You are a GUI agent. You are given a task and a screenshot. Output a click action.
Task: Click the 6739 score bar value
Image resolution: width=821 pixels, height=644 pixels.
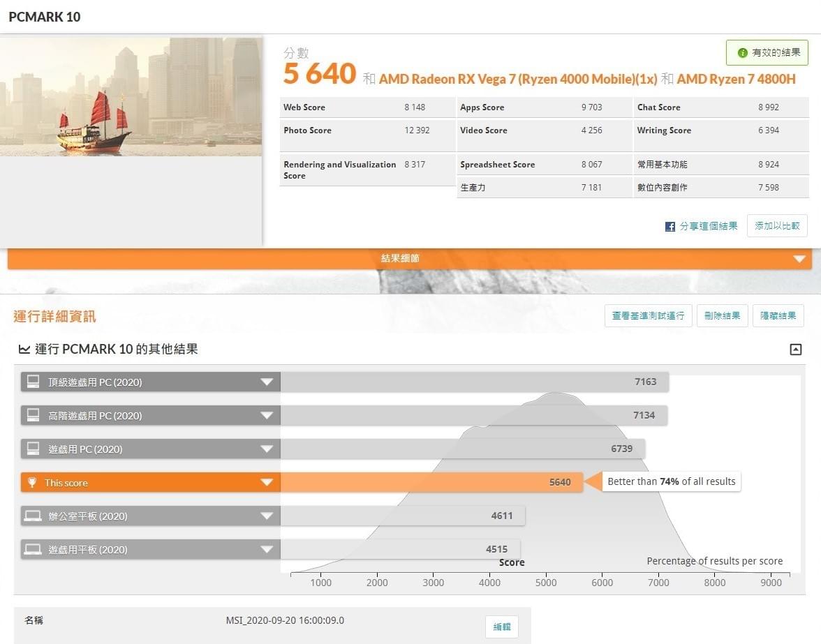tap(621, 449)
